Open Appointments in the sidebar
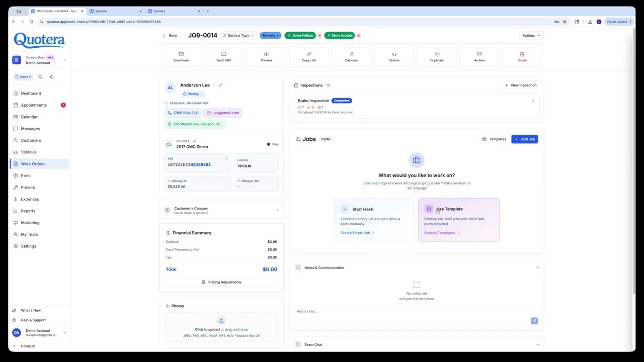The image size is (644, 362). coord(39,105)
